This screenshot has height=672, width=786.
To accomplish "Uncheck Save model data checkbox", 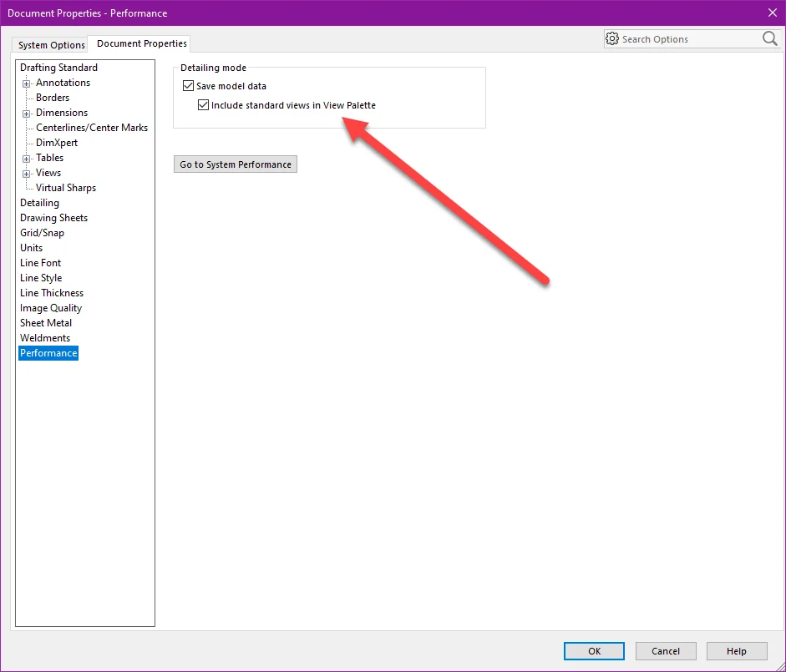I will (188, 86).
